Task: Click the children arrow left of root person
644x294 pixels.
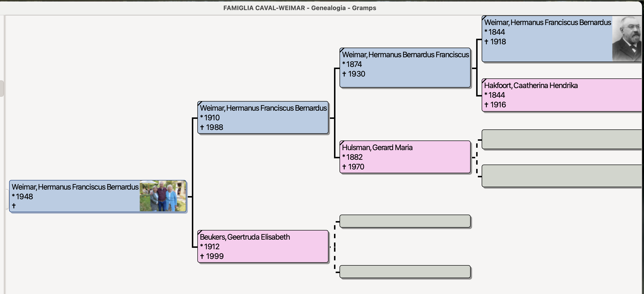Action: click(7, 199)
